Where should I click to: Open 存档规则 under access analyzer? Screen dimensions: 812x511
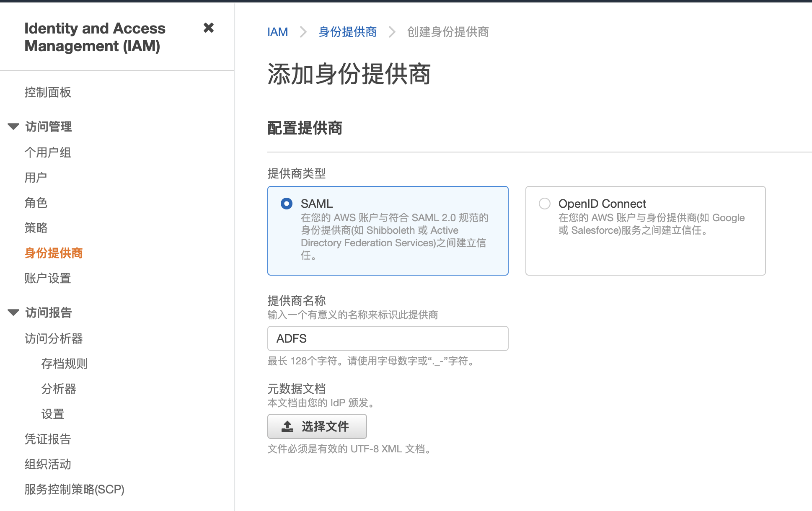[x=65, y=364]
